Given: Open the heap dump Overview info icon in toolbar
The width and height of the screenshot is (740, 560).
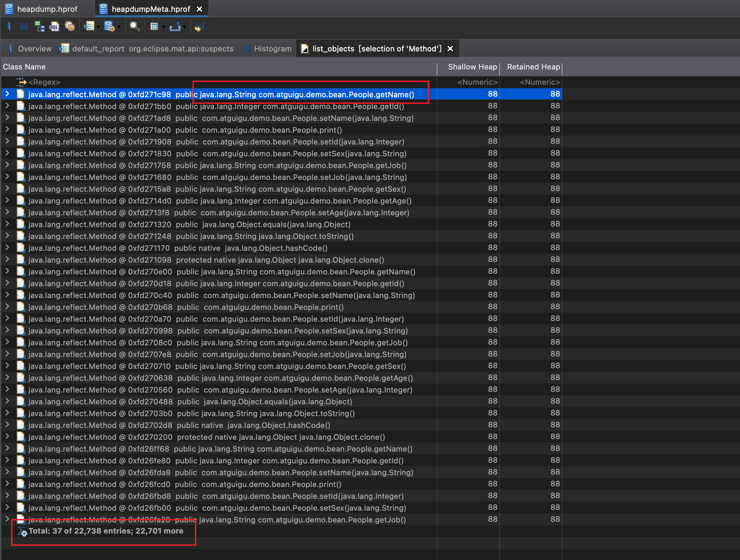Looking at the screenshot, I should 9,26.
